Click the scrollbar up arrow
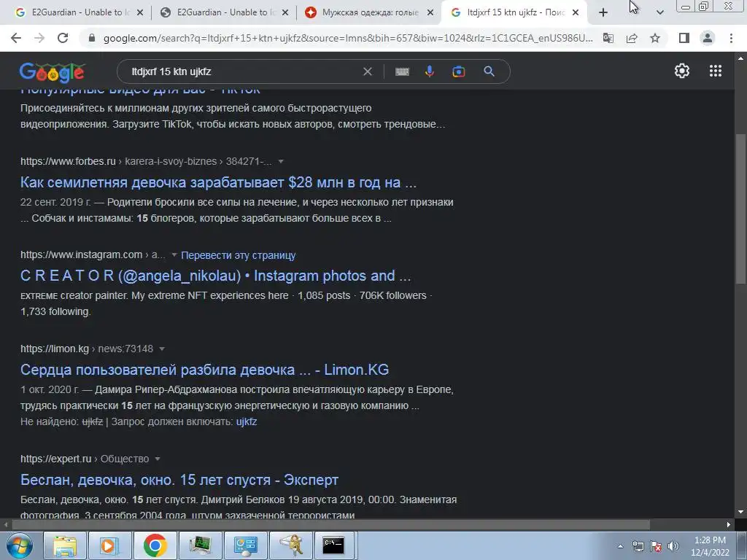The height and width of the screenshot is (560, 747). (x=740, y=58)
